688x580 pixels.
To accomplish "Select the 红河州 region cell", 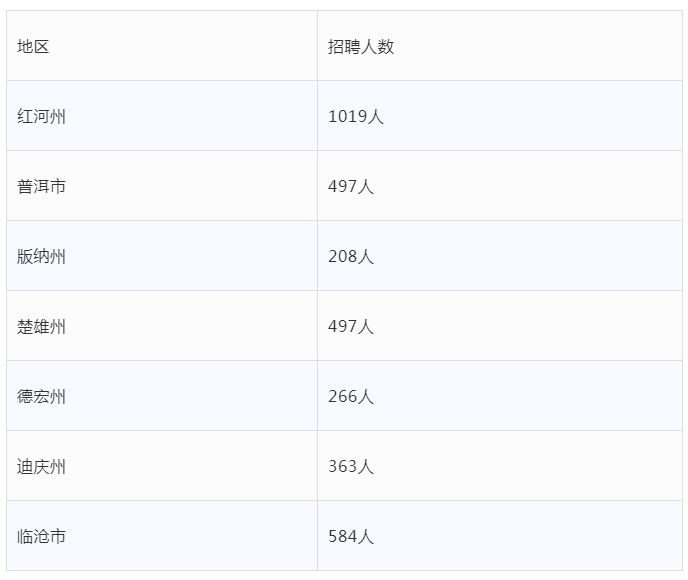I will [x=41, y=117].
